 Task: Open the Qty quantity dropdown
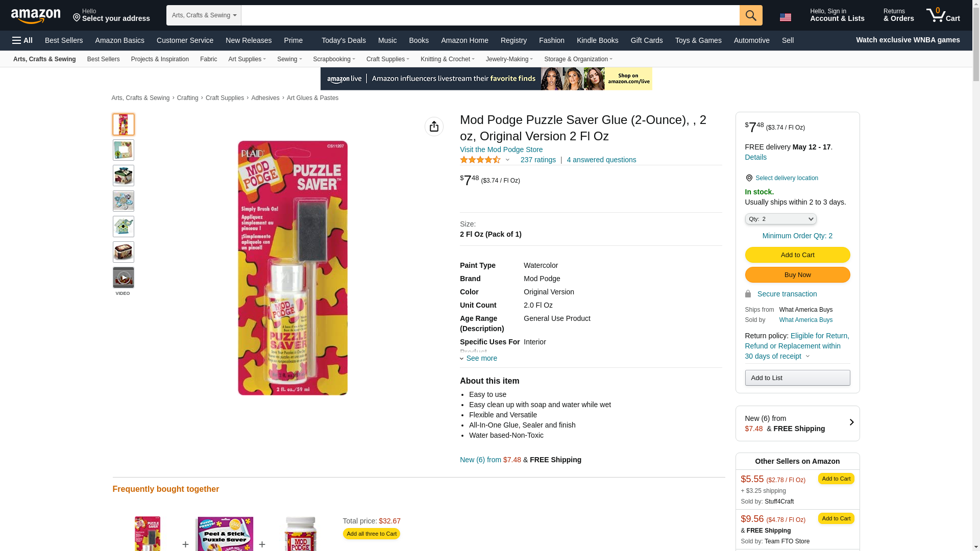780,219
